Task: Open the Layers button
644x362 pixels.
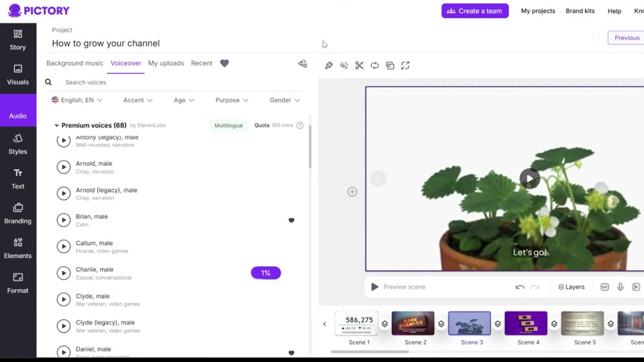Action: click(572, 287)
